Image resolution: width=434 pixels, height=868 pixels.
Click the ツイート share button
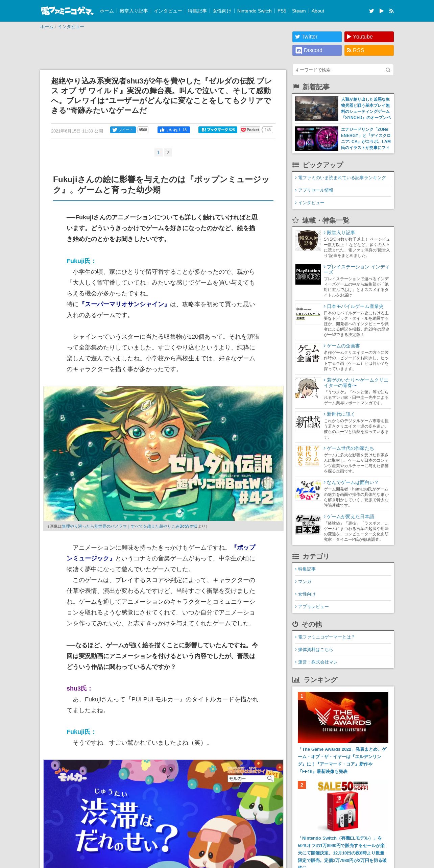(123, 130)
